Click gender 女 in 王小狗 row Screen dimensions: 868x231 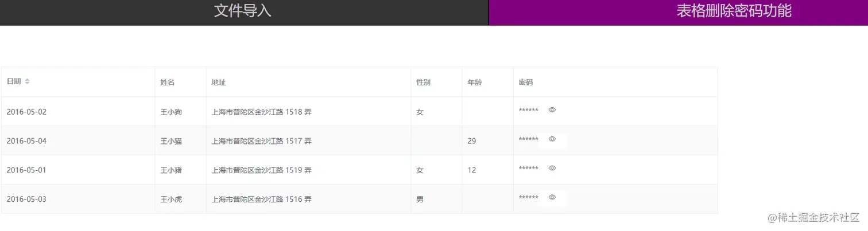pos(420,112)
